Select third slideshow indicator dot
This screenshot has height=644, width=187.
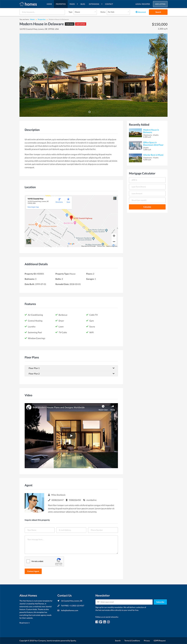[98, 112]
